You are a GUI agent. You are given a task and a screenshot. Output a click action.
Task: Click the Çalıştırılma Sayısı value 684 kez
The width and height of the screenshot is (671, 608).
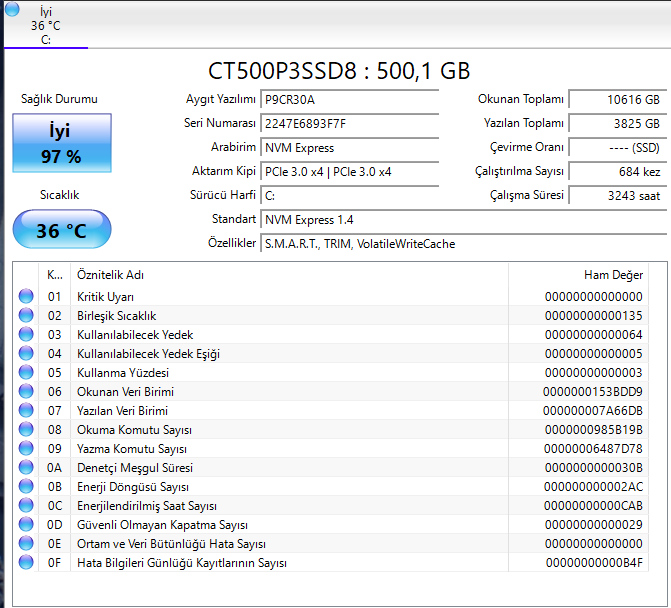(x=618, y=172)
